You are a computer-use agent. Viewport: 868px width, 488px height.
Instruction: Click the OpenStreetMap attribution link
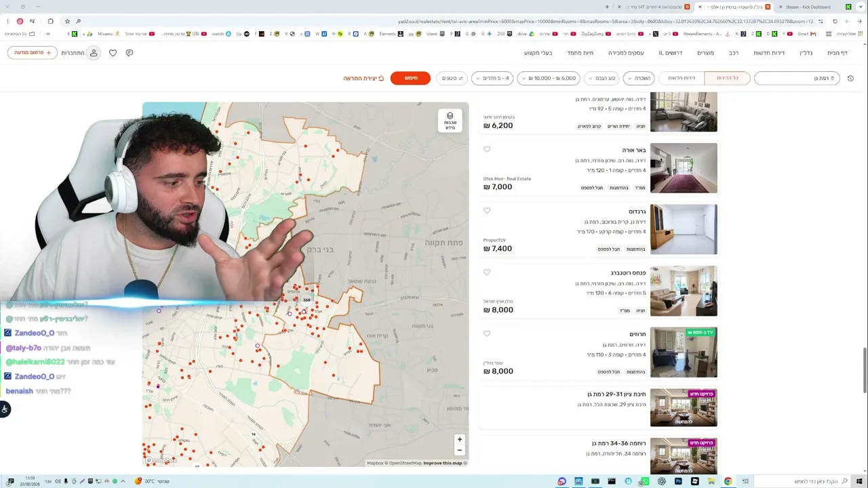coord(406,464)
